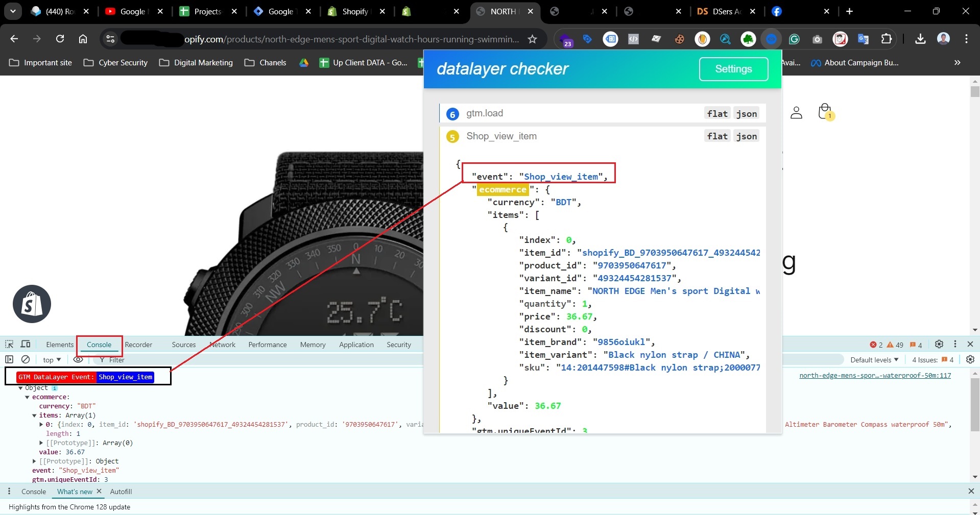Click the green tree extension icon
The width and height of the screenshot is (980, 515).
748,39
